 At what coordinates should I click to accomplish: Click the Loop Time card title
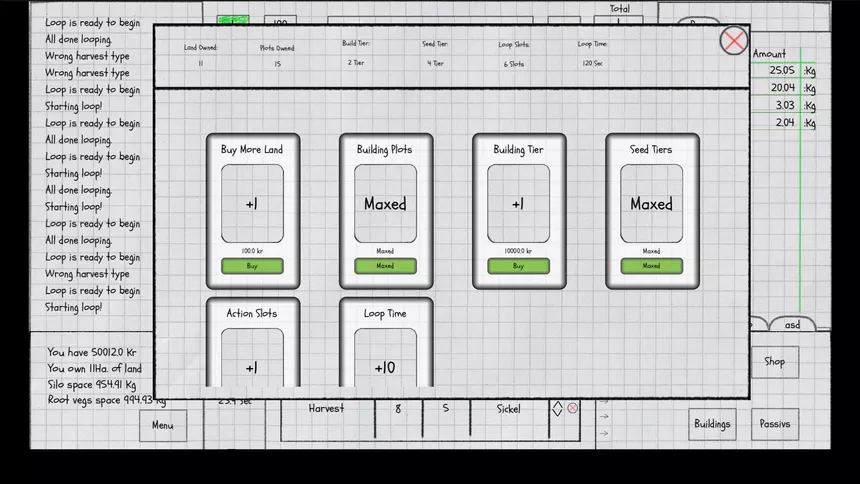385,313
